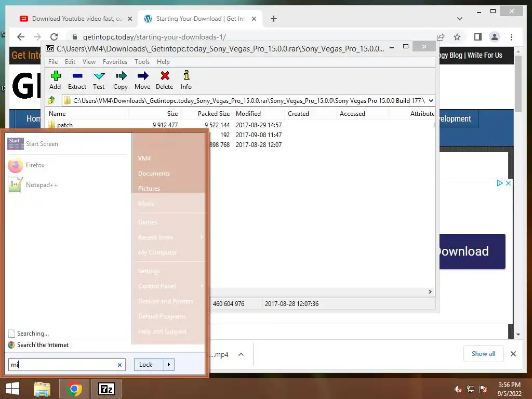Viewport: 532px width, 399px height.
Task: Open the Info toolbar icon
Action: [187, 80]
